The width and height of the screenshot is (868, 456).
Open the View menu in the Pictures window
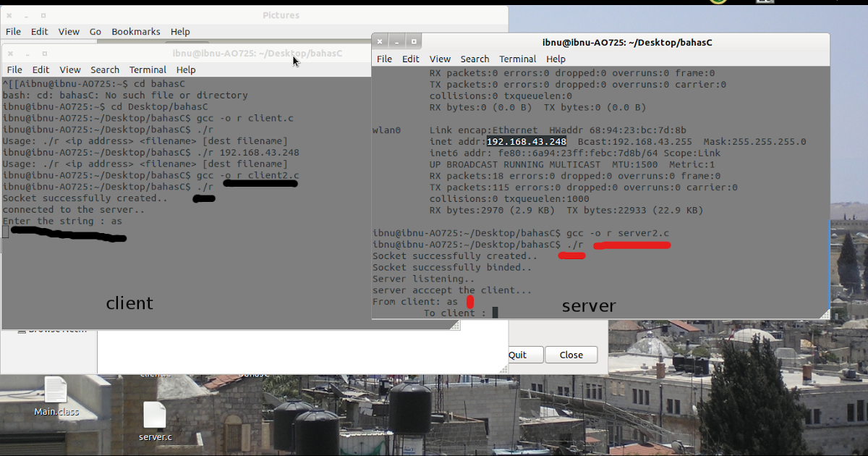69,31
